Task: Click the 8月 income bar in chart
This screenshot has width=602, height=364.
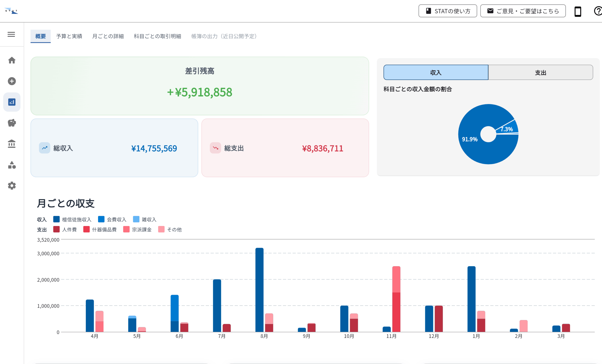Action: click(x=259, y=290)
